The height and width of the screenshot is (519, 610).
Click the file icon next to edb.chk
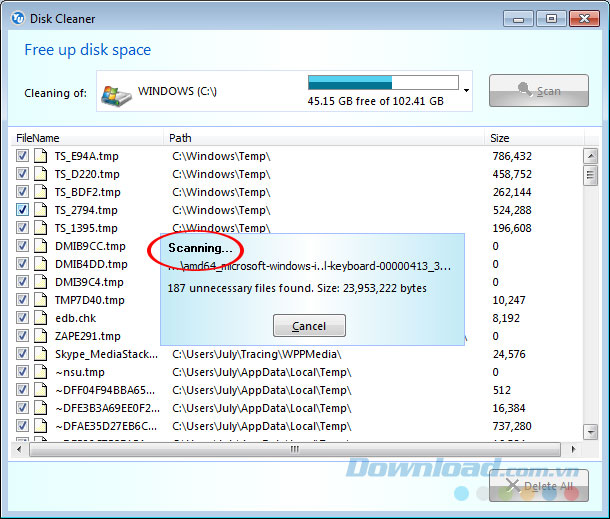pyautogui.click(x=41, y=318)
